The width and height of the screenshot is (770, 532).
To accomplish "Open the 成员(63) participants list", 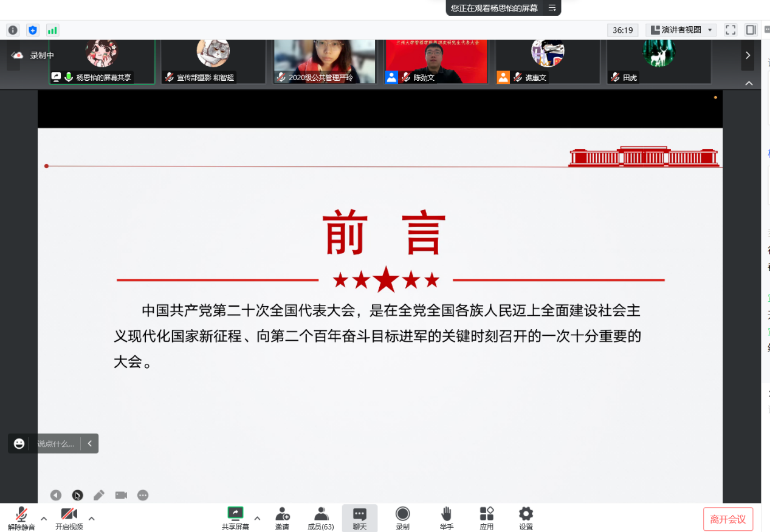I will (321, 518).
